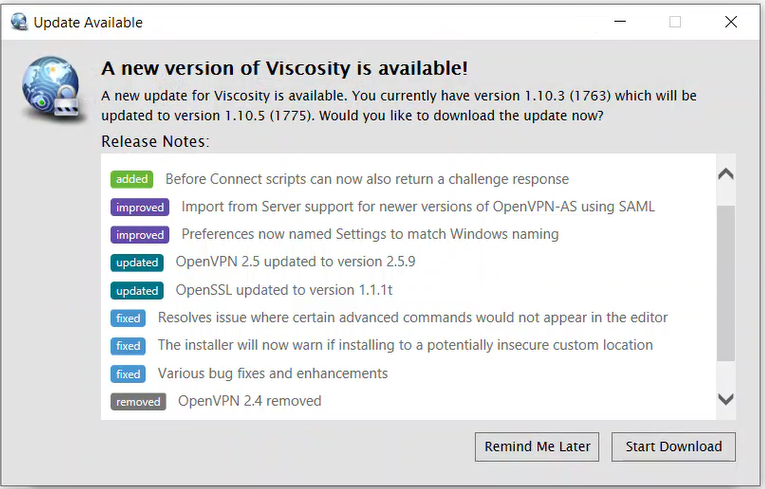The width and height of the screenshot is (765, 489).
Task: Click the 'updated' badge for OpenSSL
Action: (x=137, y=290)
